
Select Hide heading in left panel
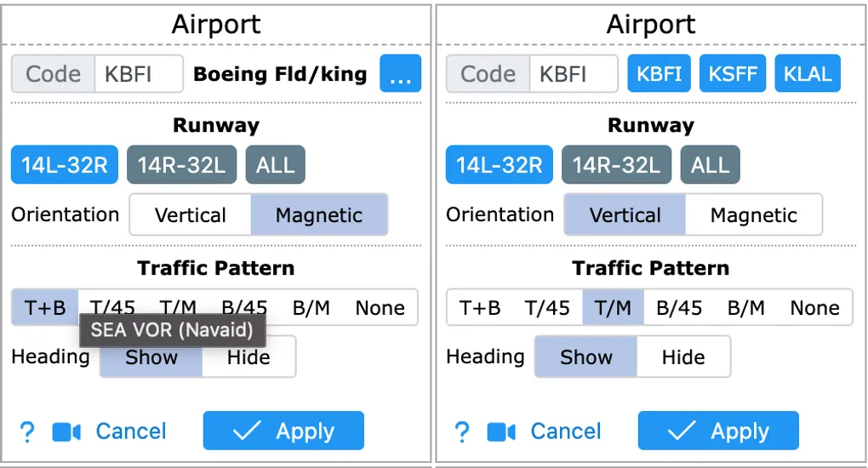pos(248,357)
